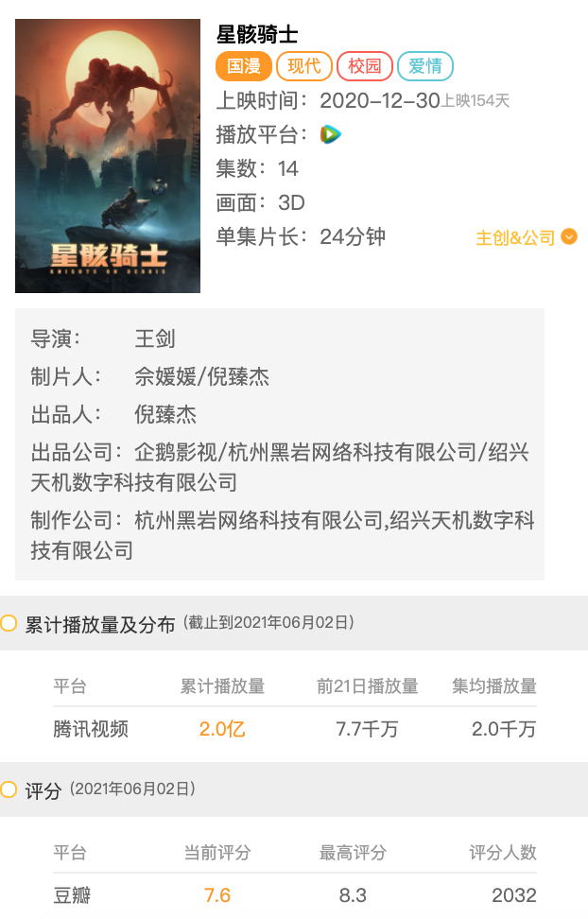This screenshot has width=588, height=919.
Task: Click the 累计播放量 column header
Action: pyautogui.click(x=222, y=685)
